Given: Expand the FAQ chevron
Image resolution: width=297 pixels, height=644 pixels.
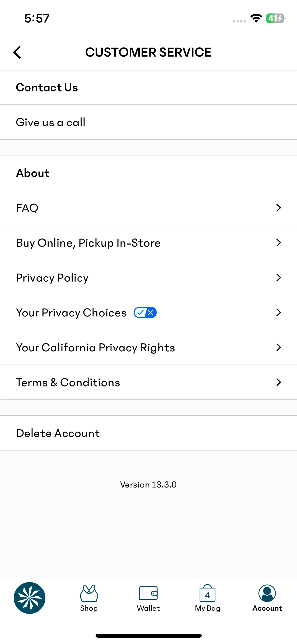Looking at the screenshot, I should (x=279, y=208).
